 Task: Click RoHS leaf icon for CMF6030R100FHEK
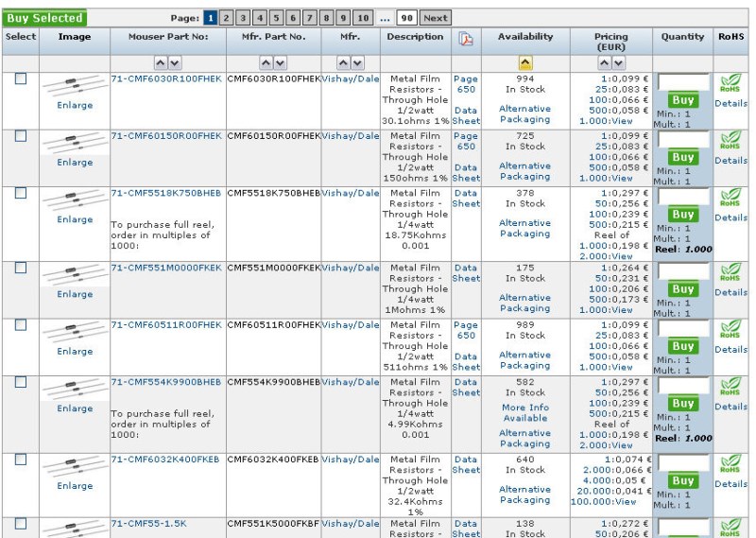(x=730, y=83)
